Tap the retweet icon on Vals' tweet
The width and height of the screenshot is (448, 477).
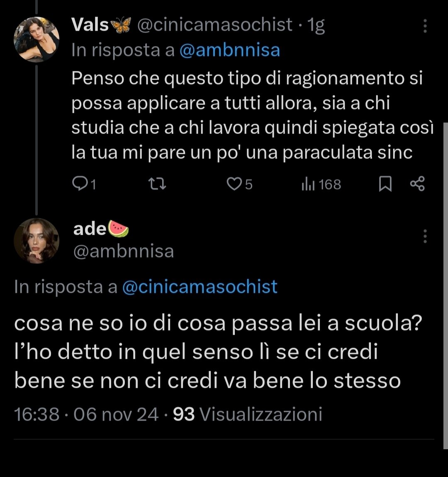point(157,184)
